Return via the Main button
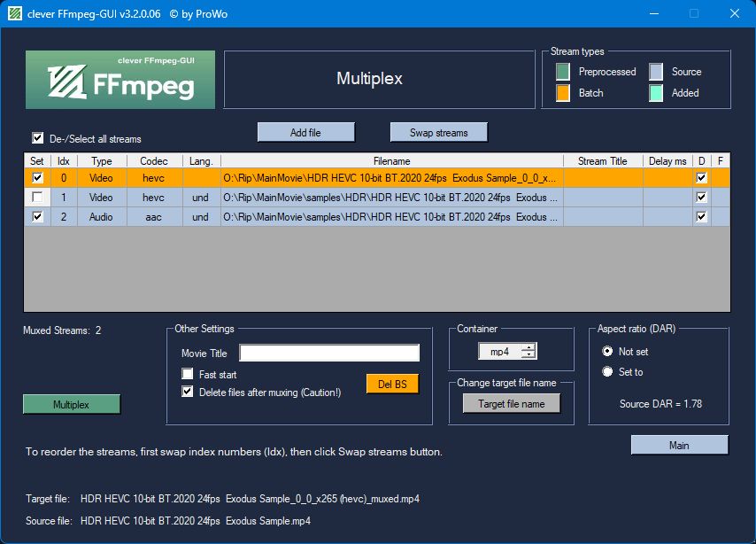The width and height of the screenshot is (756, 544). pos(679,445)
